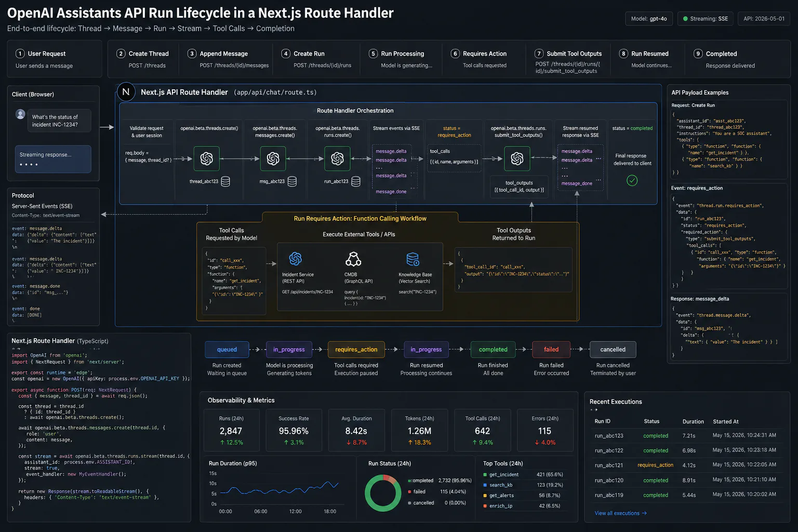Click database icon beside run_abc123
Viewport: 798px width, 532px height.
[x=356, y=181]
